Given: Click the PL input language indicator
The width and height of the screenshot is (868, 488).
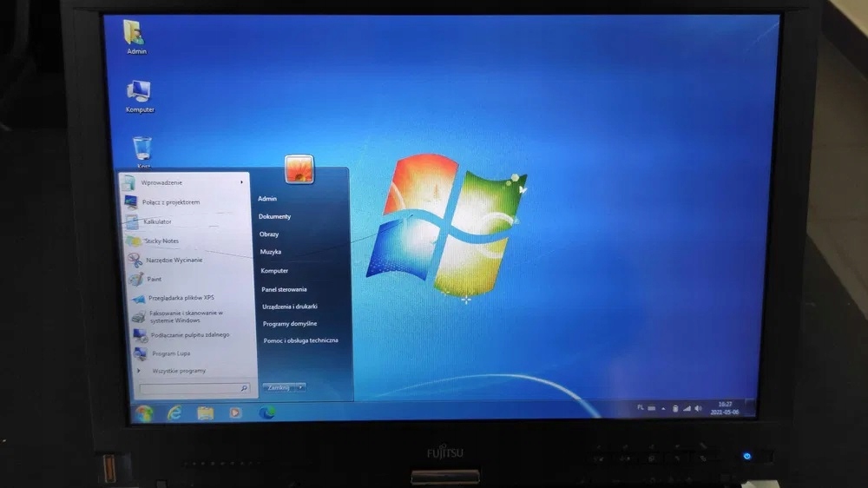Looking at the screenshot, I should coord(641,407).
